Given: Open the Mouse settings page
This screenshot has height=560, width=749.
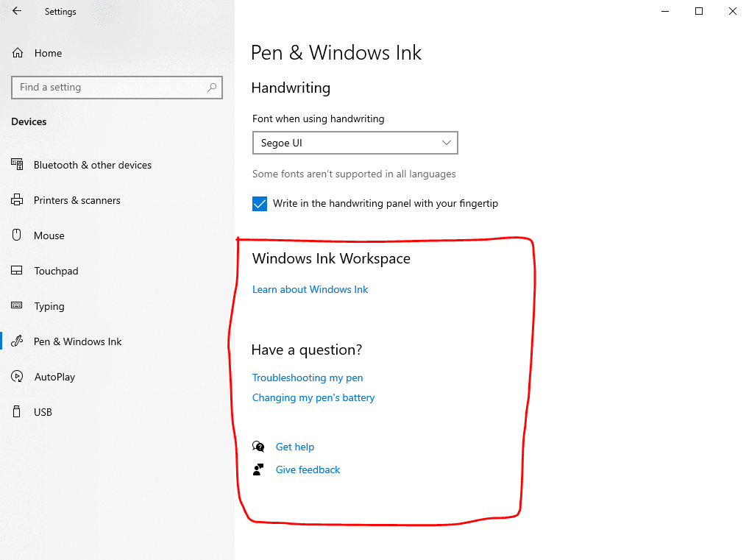Looking at the screenshot, I should coord(49,235).
